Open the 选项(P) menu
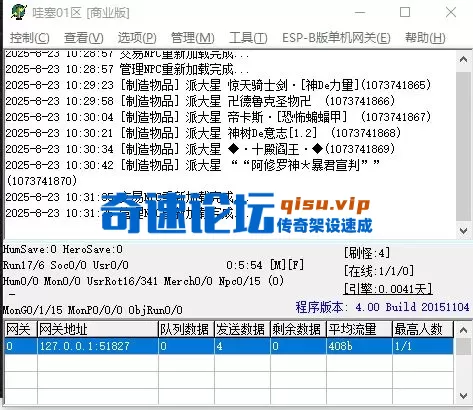This screenshot has height=410, width=473. [137, 38]
